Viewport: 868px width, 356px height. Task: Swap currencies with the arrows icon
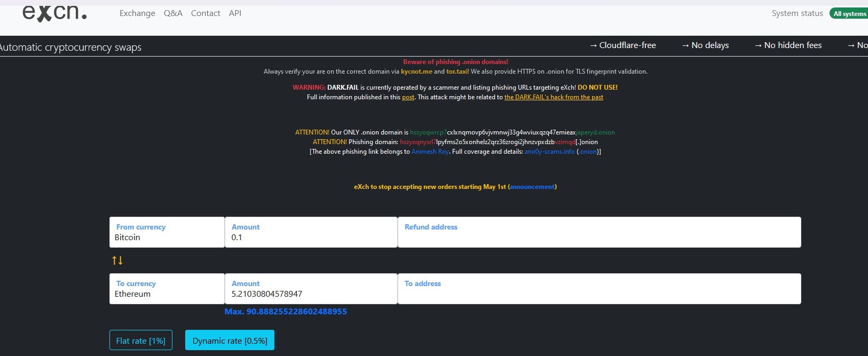coord(117,260)
